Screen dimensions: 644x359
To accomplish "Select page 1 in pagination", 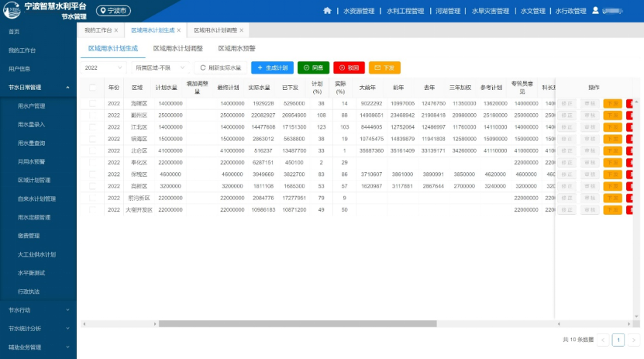I will [x=618, y=340].
